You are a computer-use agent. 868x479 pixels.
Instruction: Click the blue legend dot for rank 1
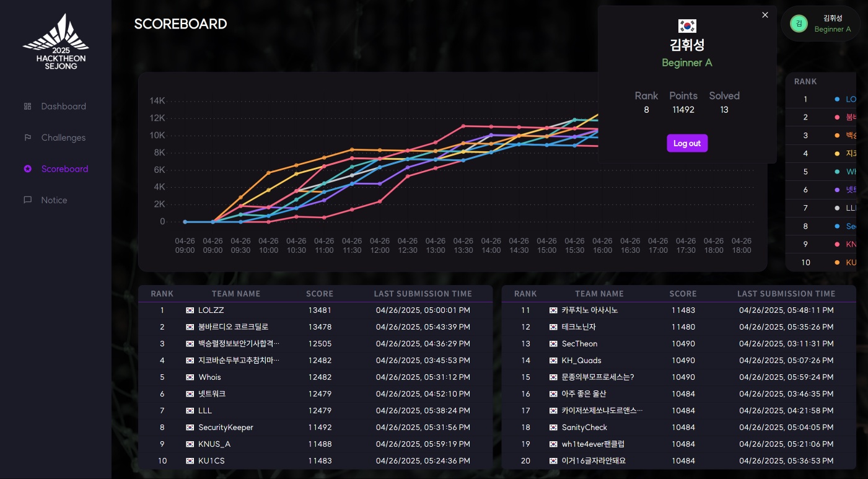click(x=838, y=99)
